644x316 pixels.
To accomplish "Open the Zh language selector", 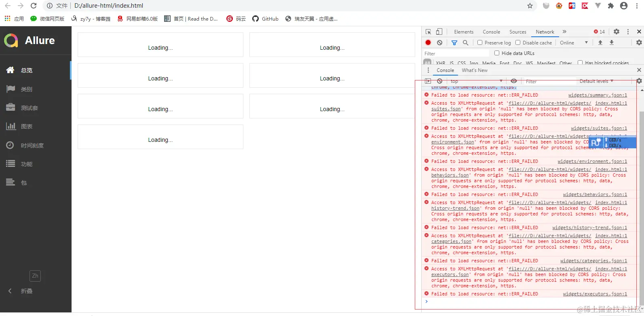I will 35,276.
